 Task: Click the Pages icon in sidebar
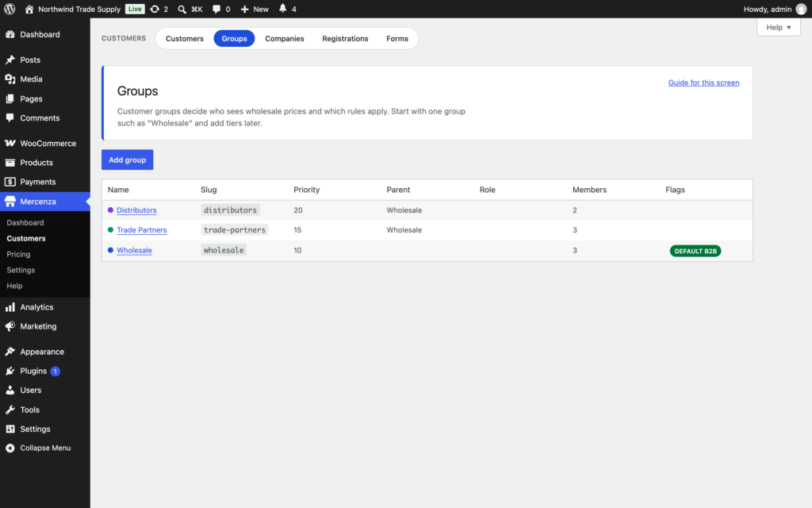click(10, 98)
